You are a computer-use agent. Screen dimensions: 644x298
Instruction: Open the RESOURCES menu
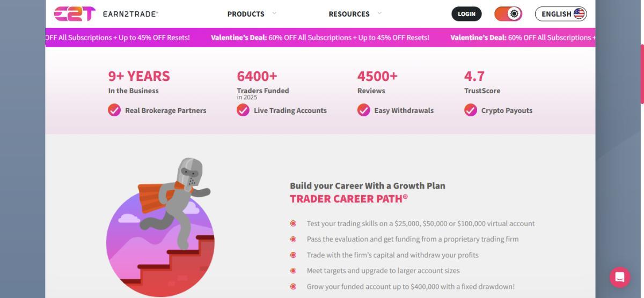coord(349,14)
